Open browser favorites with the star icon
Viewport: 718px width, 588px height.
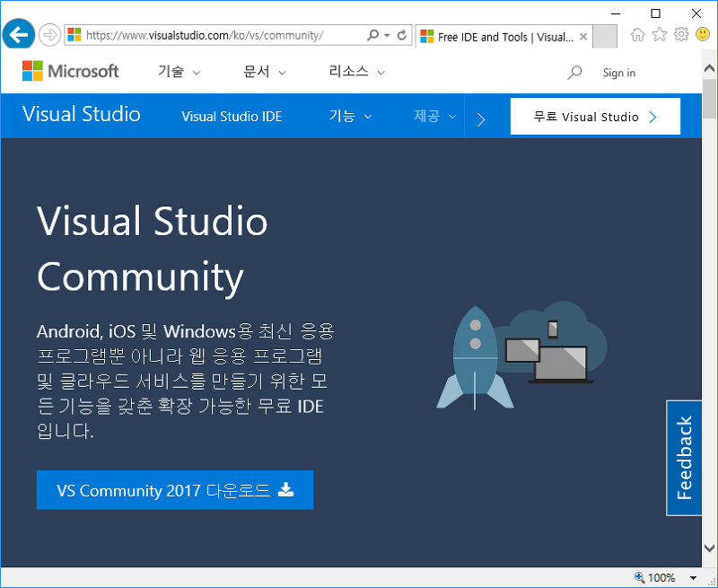(660, 33)
